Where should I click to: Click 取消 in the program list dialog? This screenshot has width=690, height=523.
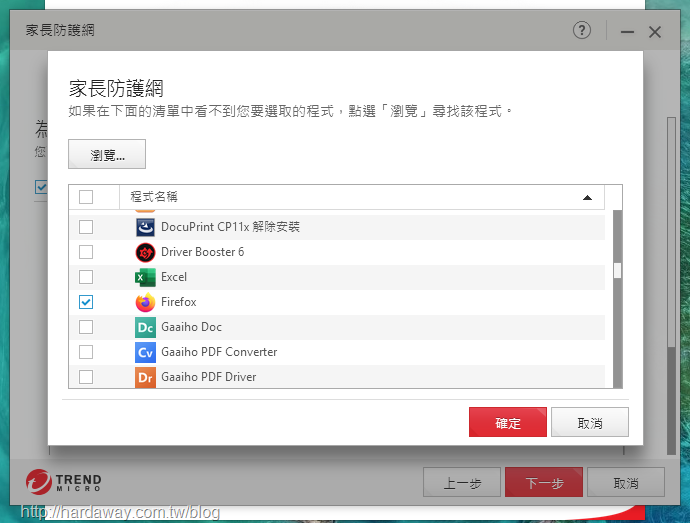590,422
